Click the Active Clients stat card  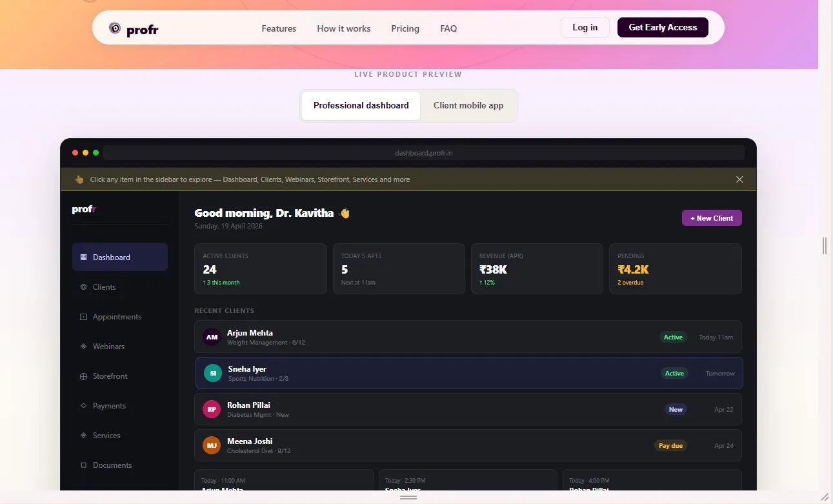pyautogui.click(x=261, y=268)
